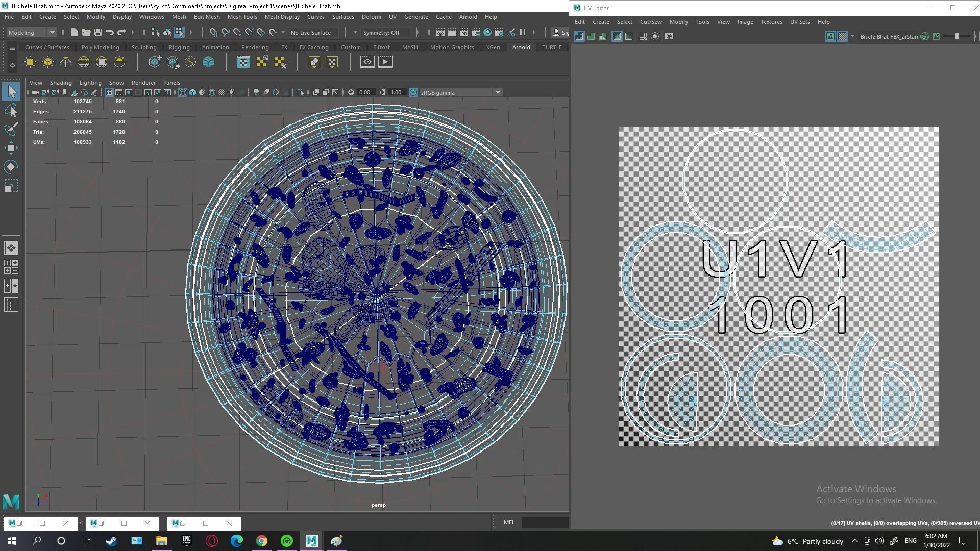The height and width of the screenshot is (551, 980).
Task: Select the Lasso selection tool
Action: click(x=11, y=110)
